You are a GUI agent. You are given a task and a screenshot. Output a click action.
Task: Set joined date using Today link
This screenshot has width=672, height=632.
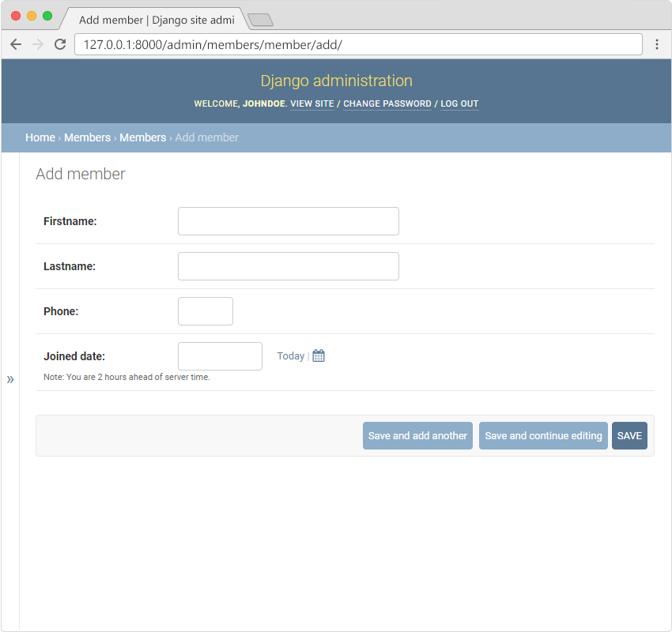[x=290, y=356]
